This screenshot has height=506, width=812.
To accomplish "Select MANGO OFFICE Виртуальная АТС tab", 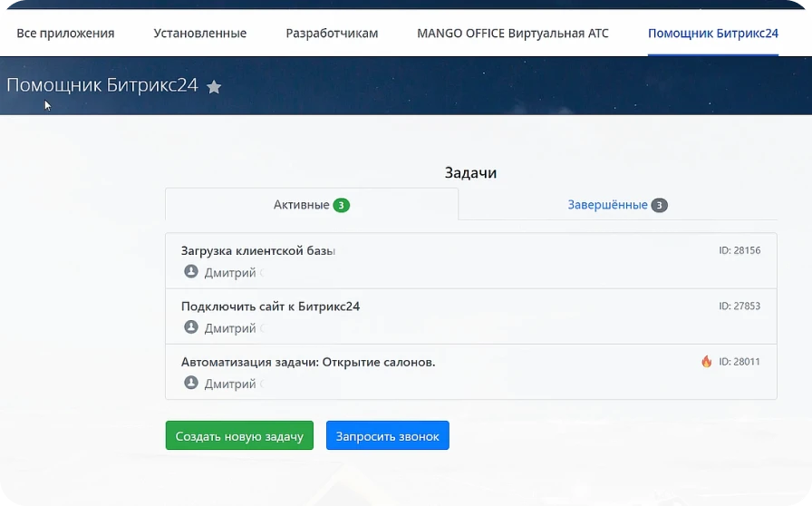I will [x=513, y=34].
